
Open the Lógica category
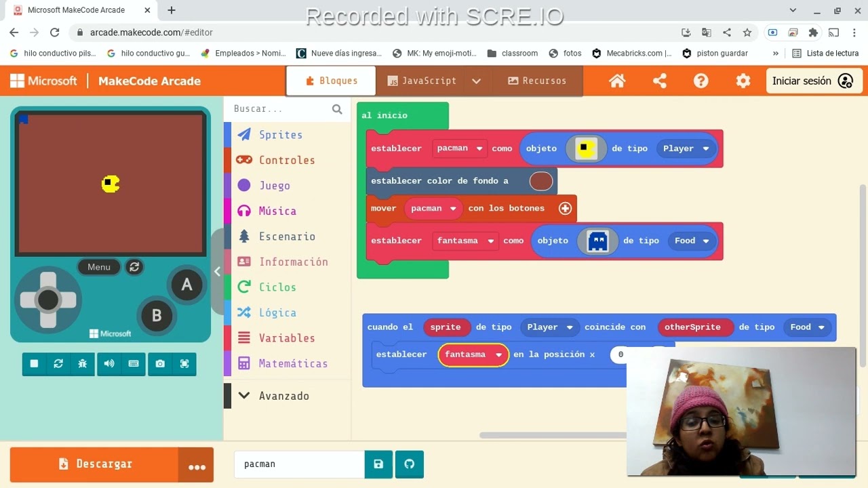277,312
